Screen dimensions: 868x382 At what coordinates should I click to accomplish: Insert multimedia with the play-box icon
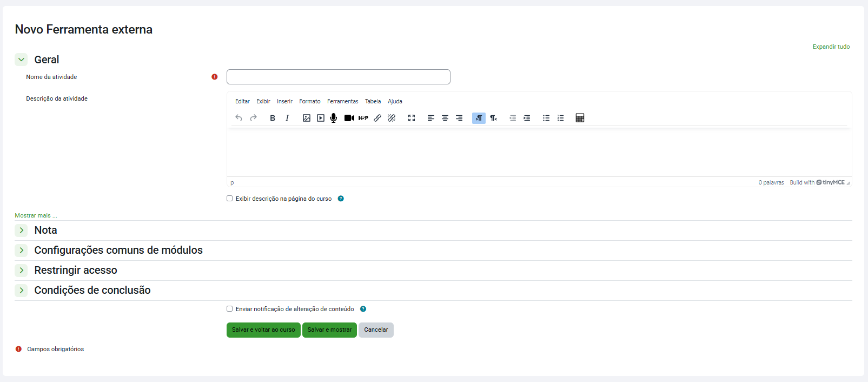[x=321, y=118]
